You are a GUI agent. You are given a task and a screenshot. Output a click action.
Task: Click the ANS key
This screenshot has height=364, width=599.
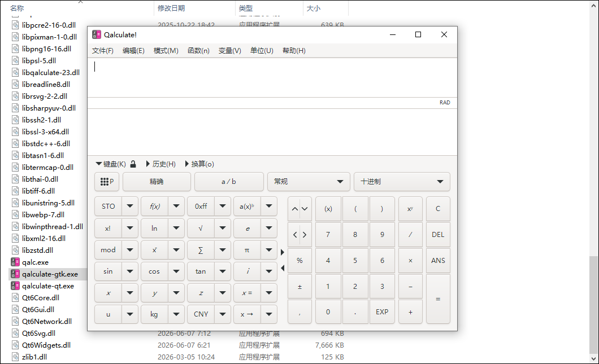[438, 261]
